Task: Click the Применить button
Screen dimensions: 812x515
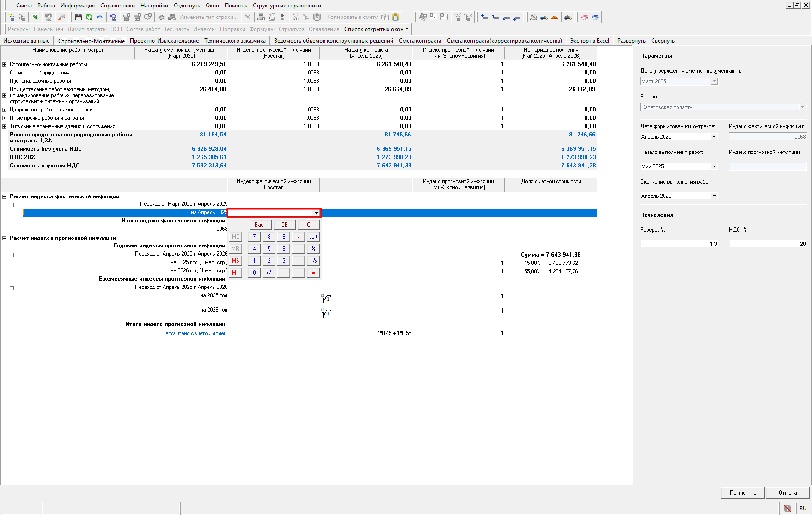Action: coord(743,493)
